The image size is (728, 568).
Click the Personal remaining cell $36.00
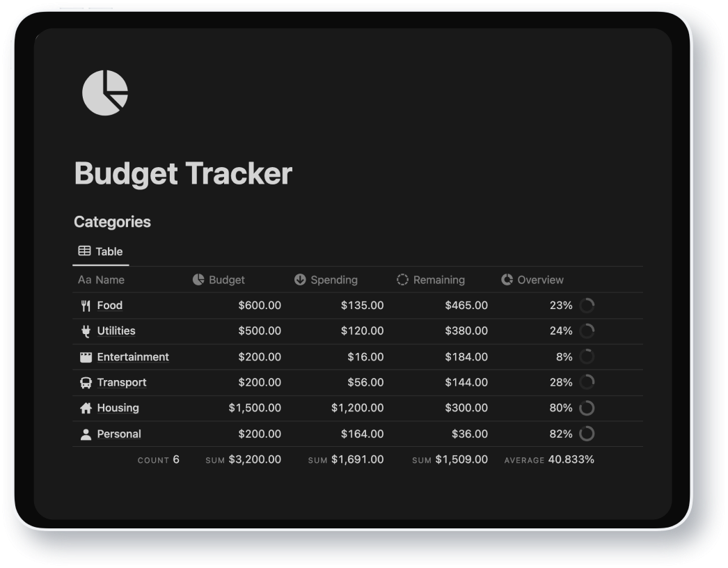pyautogui.click(x=470, y=434)
